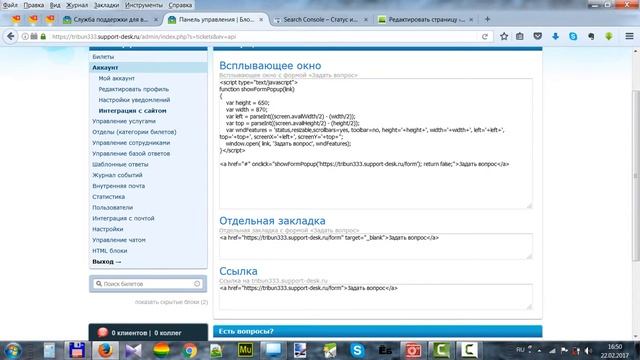The height and width of the screenshot is (360, 640).
Task: Go back with the browser back arrow
Action: 11,36
